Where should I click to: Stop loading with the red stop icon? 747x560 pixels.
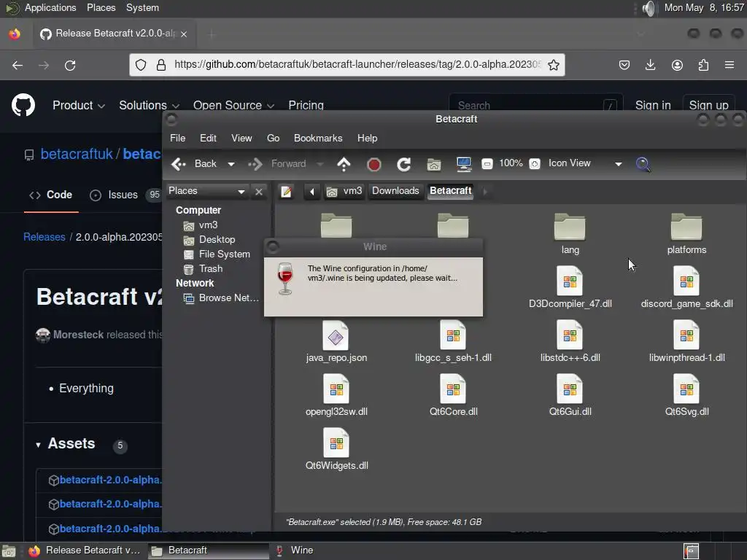click(x=374, y=164)
